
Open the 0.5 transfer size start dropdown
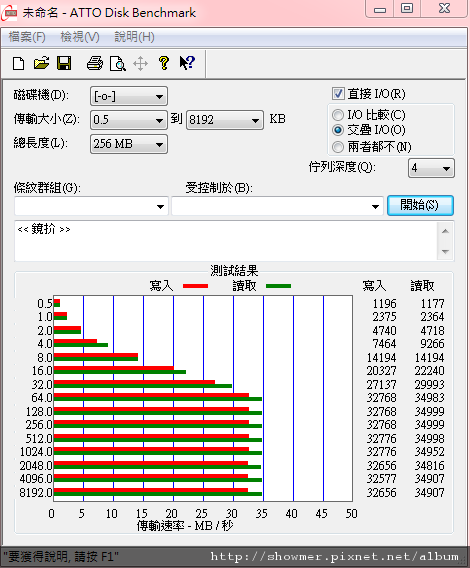129,120
